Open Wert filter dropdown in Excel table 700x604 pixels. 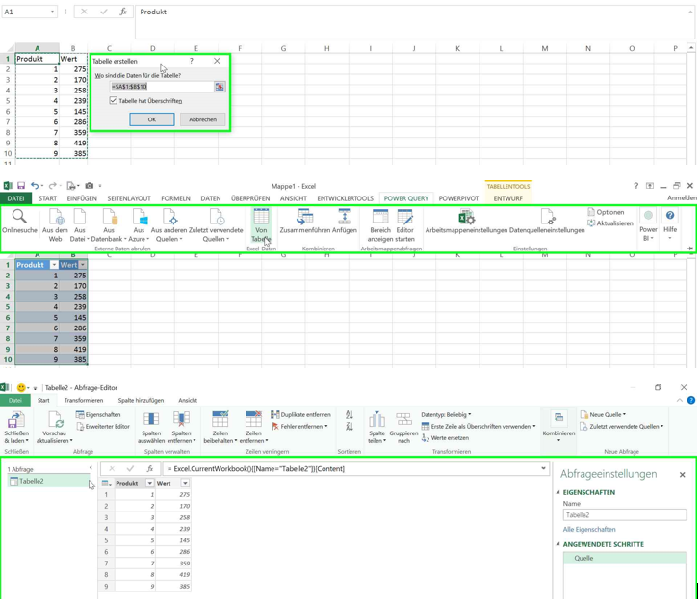coord(82,265)
